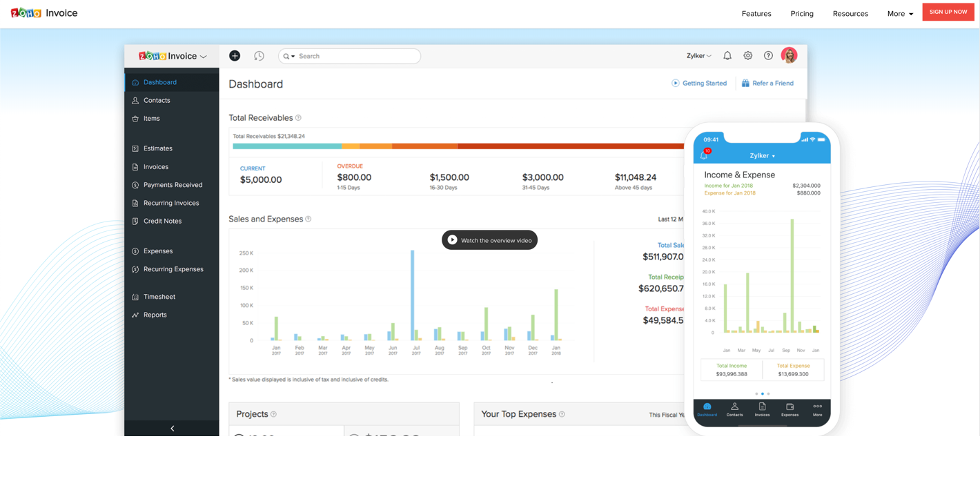This screenshot has height=490, width=980.
Task: Tap the $13,699.300 Total Expense value
Action: 793,374
